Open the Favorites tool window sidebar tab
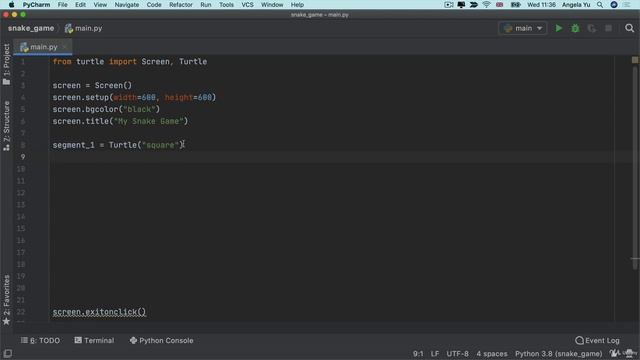This screenshot has width=640, height=360. tap(6, 299)
